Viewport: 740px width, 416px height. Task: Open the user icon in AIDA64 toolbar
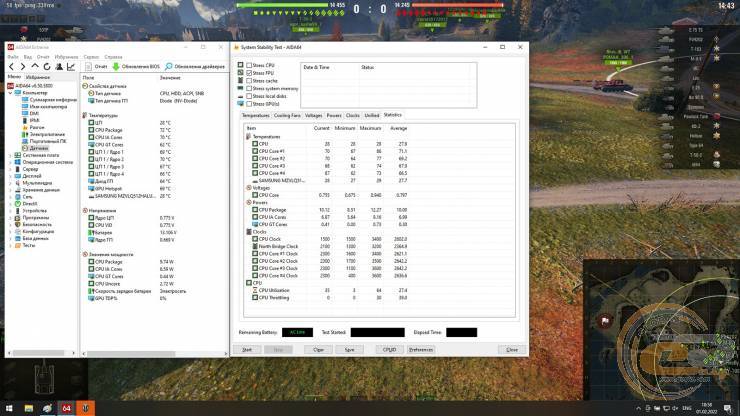(x=59, y=67)
